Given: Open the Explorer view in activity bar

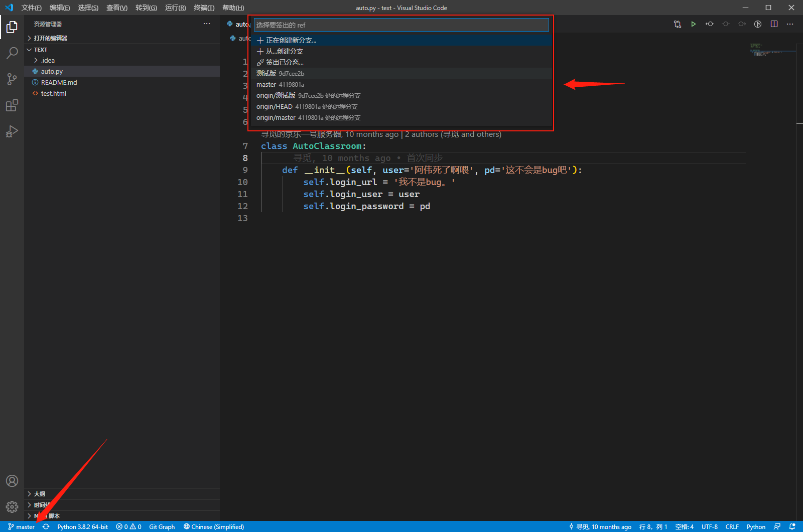Looking at the screenshot, I should point(12,27).
